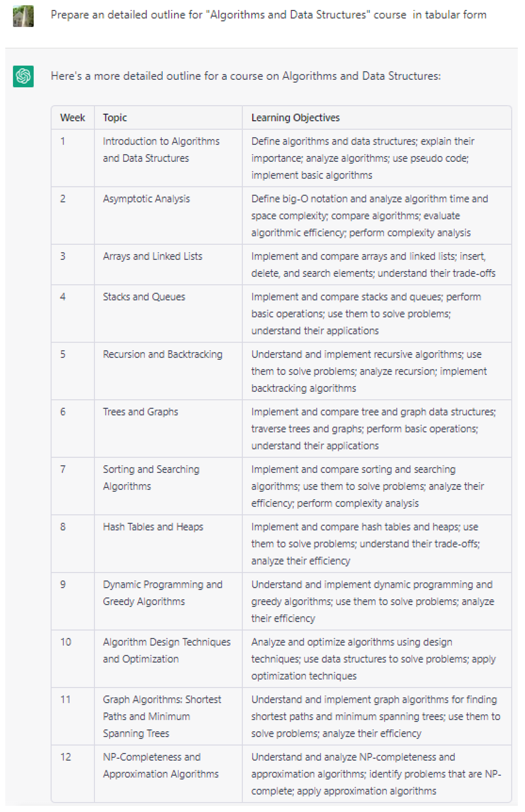Click the user prompt message text
This screenshot has height=812, width=525.
268,15
